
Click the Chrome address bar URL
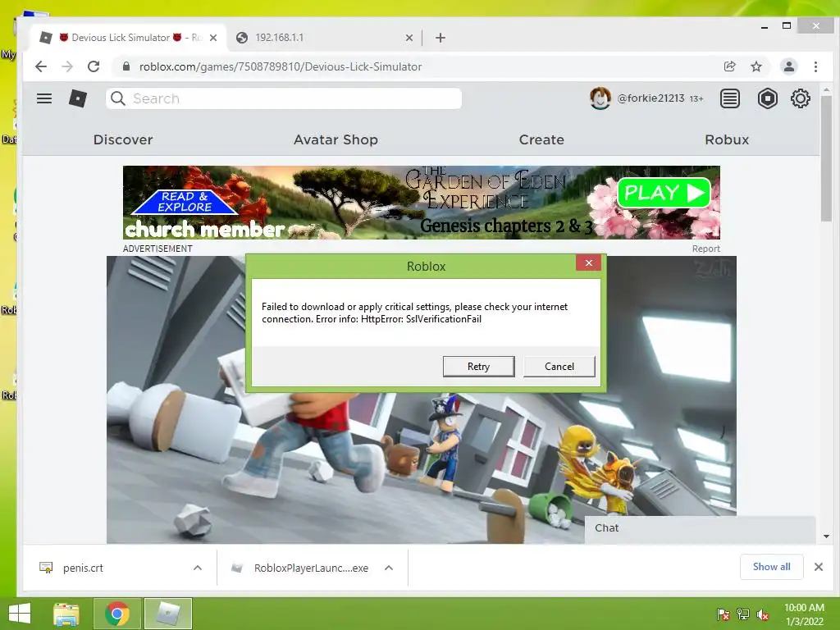[281, 66]
